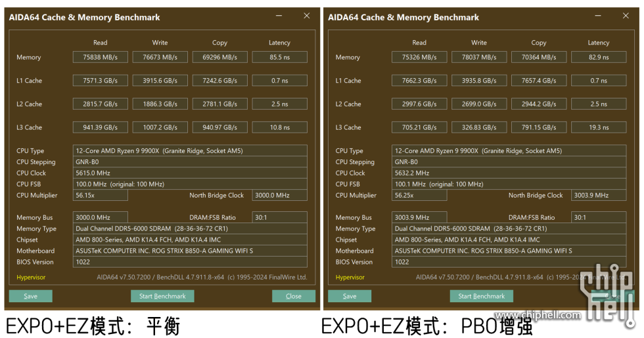
Task: Select L2 Cache Copy value 2781.1 GB/s
Action: coord(219,104)
